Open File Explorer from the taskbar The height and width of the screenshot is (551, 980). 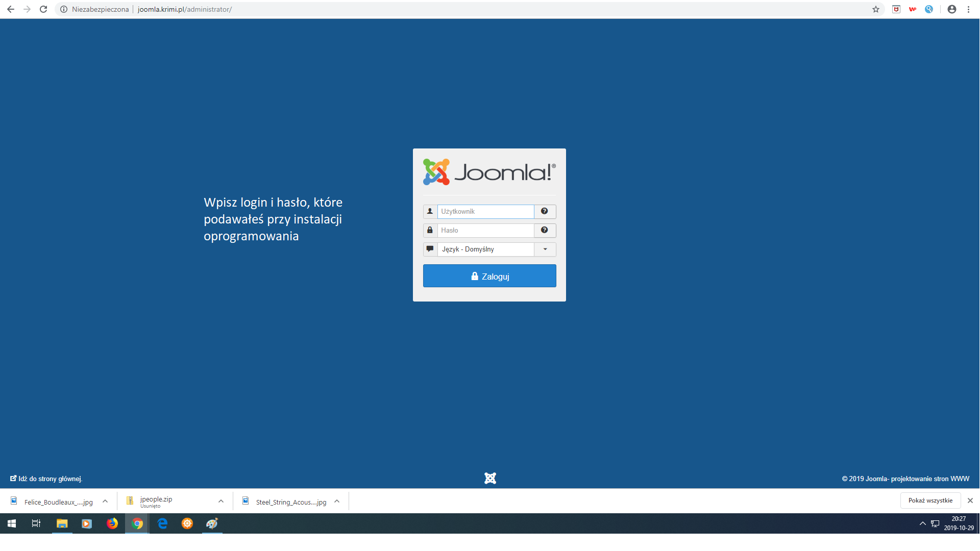62,523
